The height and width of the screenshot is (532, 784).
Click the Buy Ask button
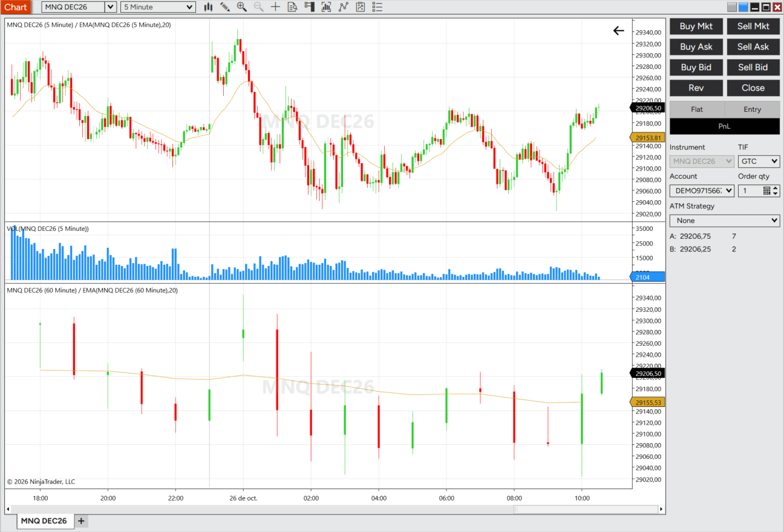click(696, 47)
